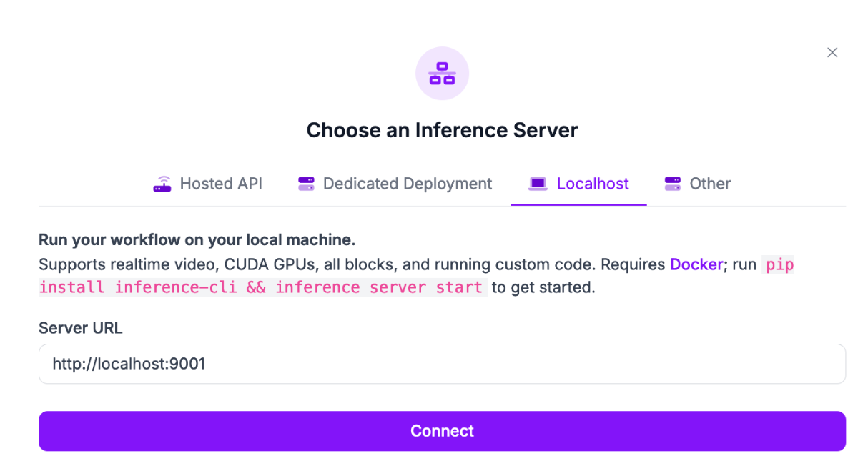Click the server icon beside Other
The image size is (868, 476).
[672, 184]
